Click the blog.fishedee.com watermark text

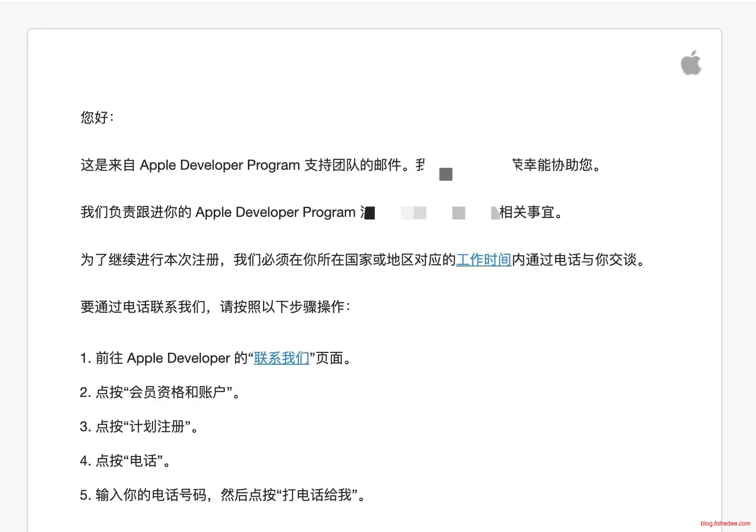(x=725, y=524)
